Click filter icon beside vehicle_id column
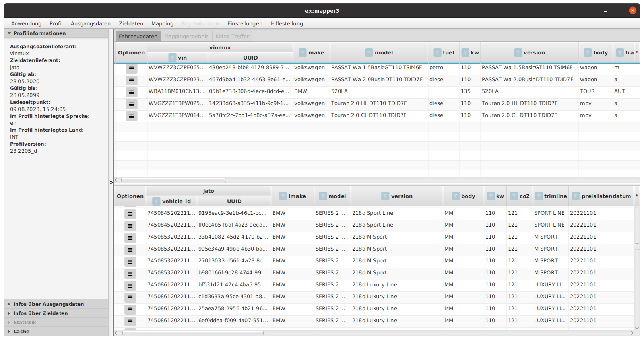 click(156, 201)
